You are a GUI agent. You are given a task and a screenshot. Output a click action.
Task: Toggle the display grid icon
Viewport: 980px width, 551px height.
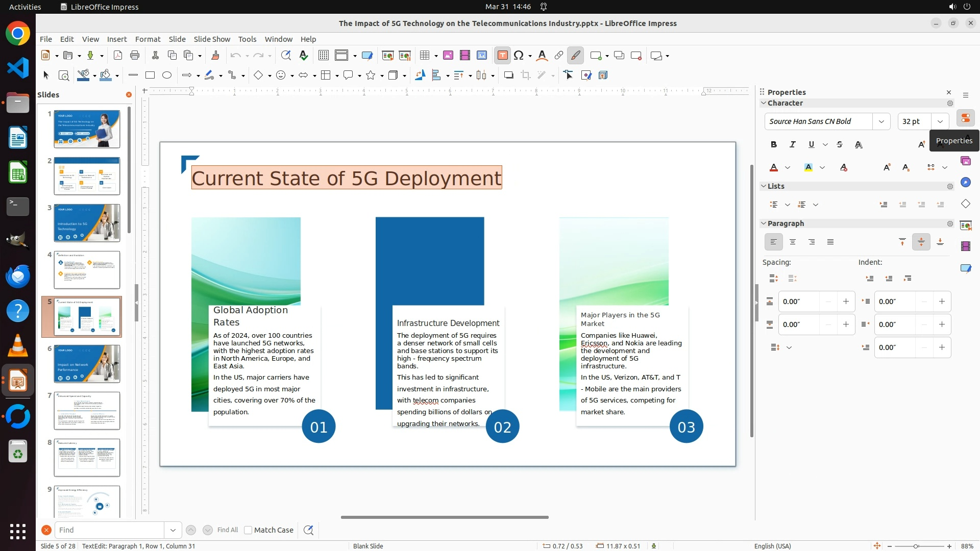(x=323, y=56)
